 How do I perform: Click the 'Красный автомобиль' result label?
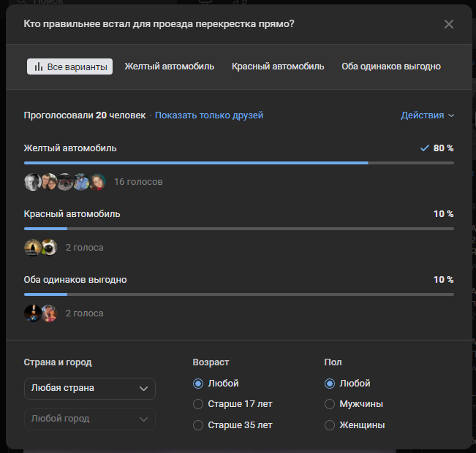pos(72,214)
